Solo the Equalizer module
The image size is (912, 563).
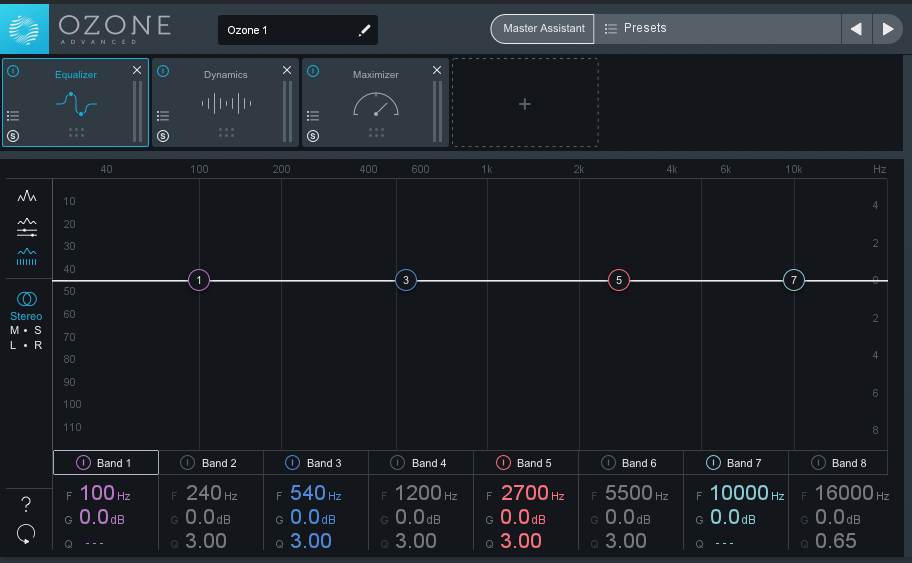click(13, 136)
